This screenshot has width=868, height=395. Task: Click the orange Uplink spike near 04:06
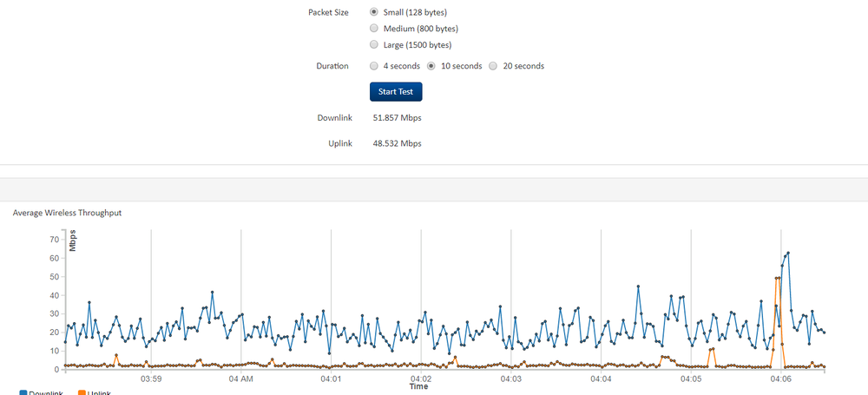pos(778,279)
